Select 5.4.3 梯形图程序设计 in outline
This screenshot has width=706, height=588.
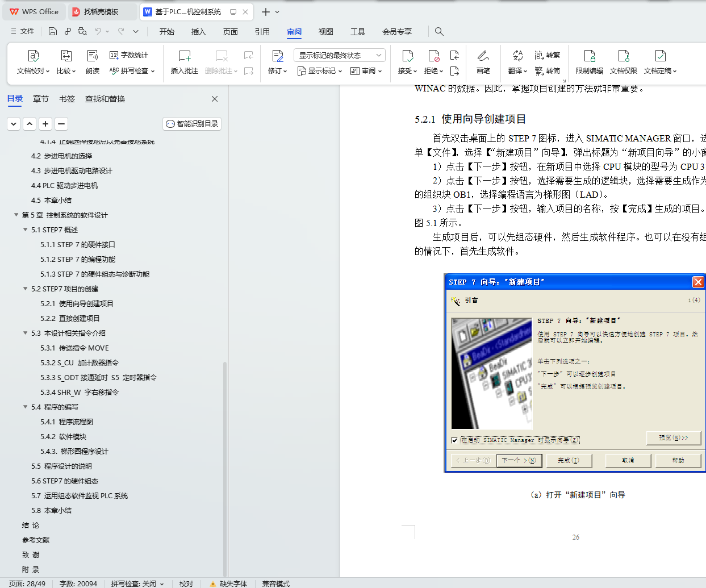pos(74,451)
